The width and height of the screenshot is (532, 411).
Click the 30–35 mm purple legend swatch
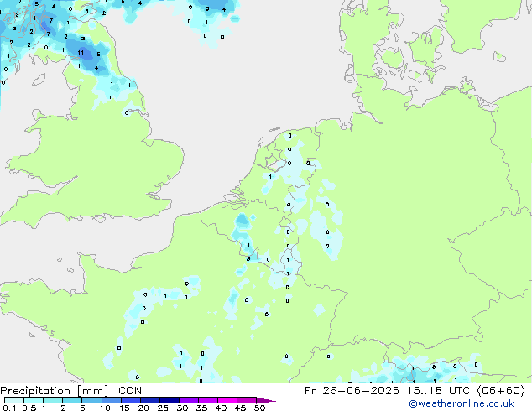coord(188,400)
